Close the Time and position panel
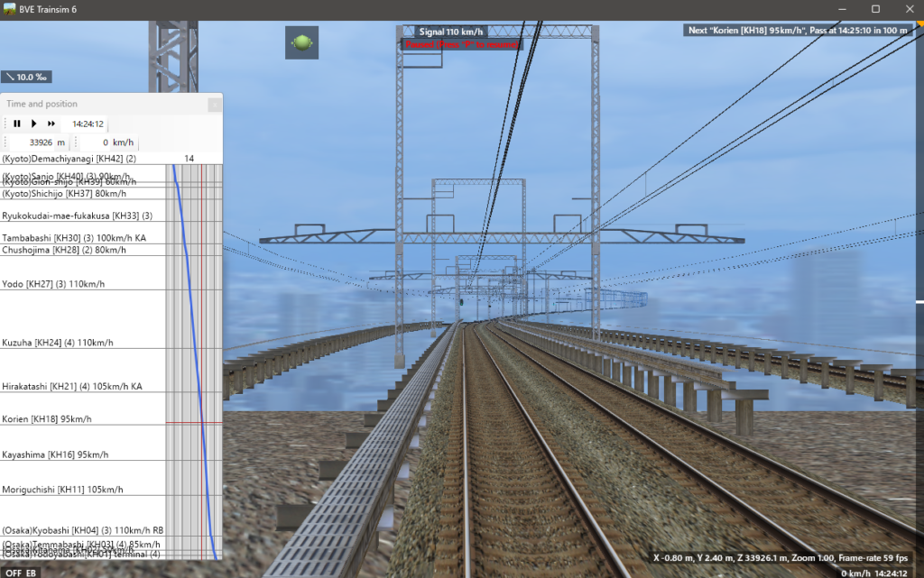924x578 pixels. (x=214, y=105)
